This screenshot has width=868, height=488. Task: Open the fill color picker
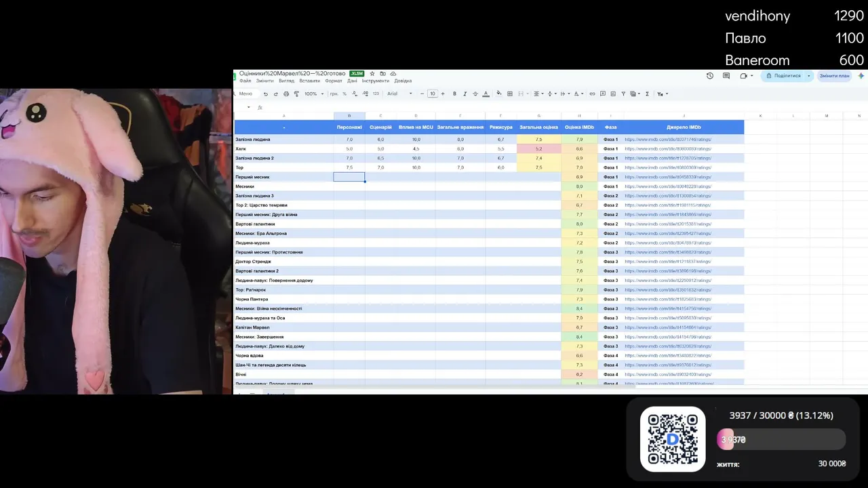point(499,94)
